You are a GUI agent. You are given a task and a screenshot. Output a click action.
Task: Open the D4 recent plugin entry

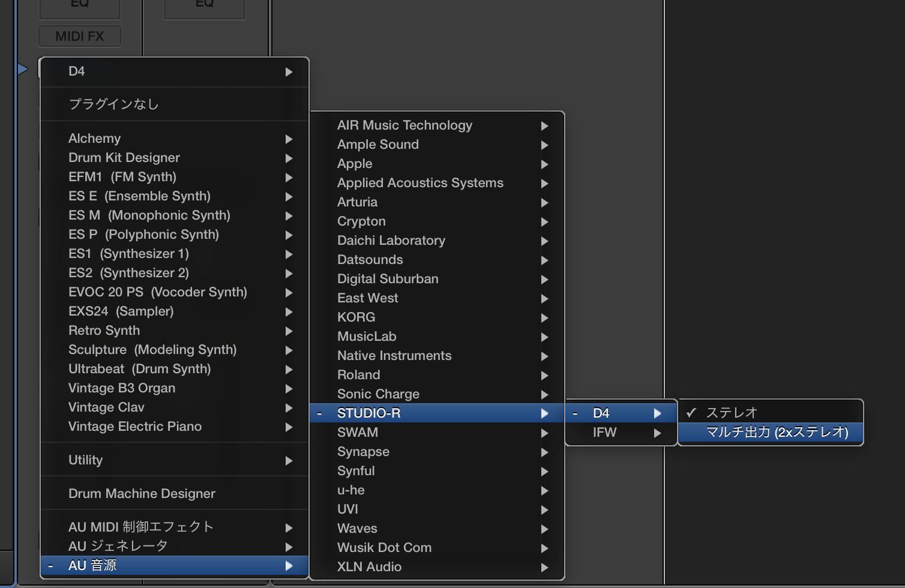click(x=175, y=71)
